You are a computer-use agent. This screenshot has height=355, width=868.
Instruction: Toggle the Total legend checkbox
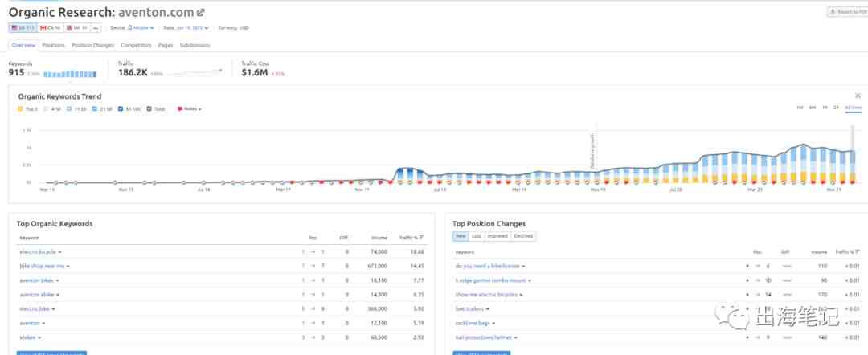point(149,109)
